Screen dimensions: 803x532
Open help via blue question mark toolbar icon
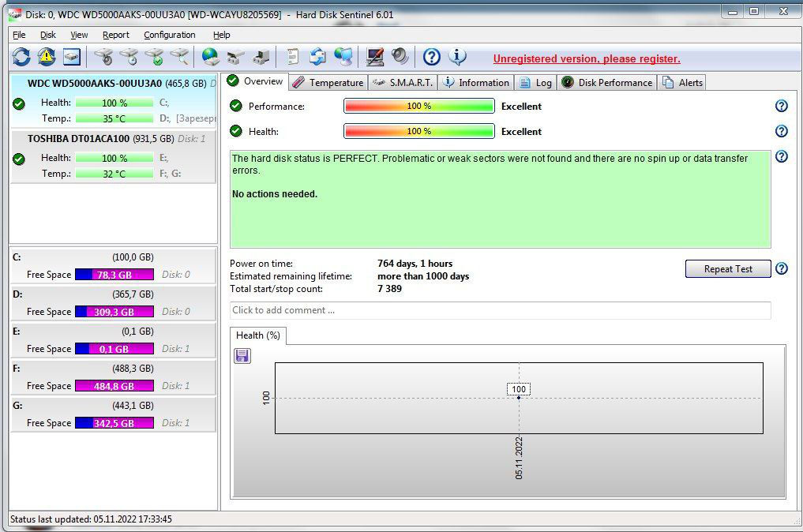coord(431,57)
